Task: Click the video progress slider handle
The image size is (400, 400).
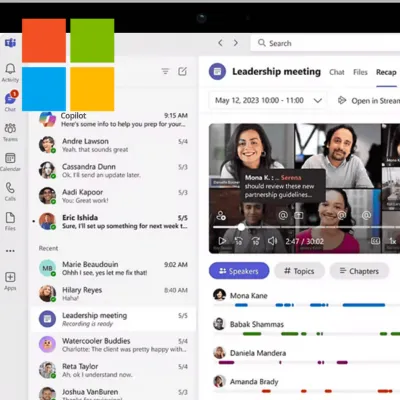Action: (x=241, y=227)
